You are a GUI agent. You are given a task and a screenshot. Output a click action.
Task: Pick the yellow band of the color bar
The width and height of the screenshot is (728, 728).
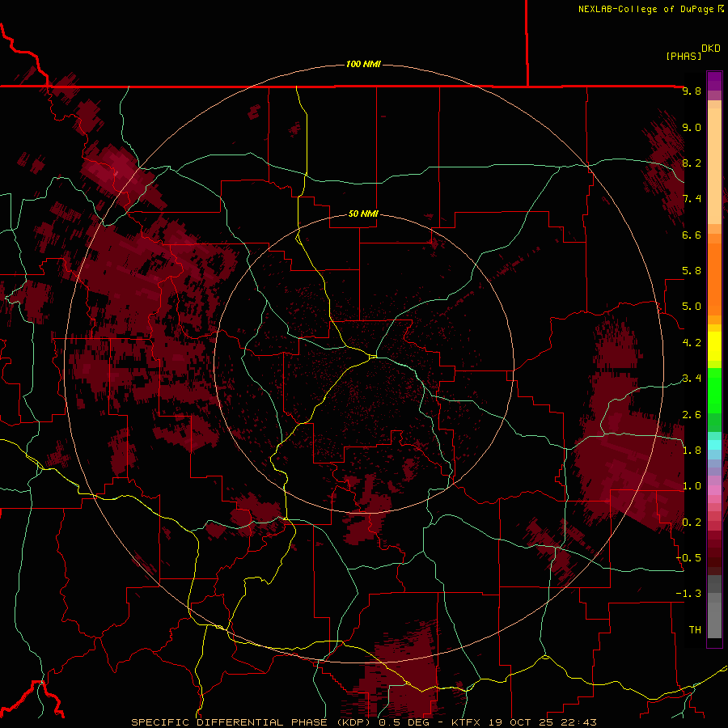coord(714,346)
